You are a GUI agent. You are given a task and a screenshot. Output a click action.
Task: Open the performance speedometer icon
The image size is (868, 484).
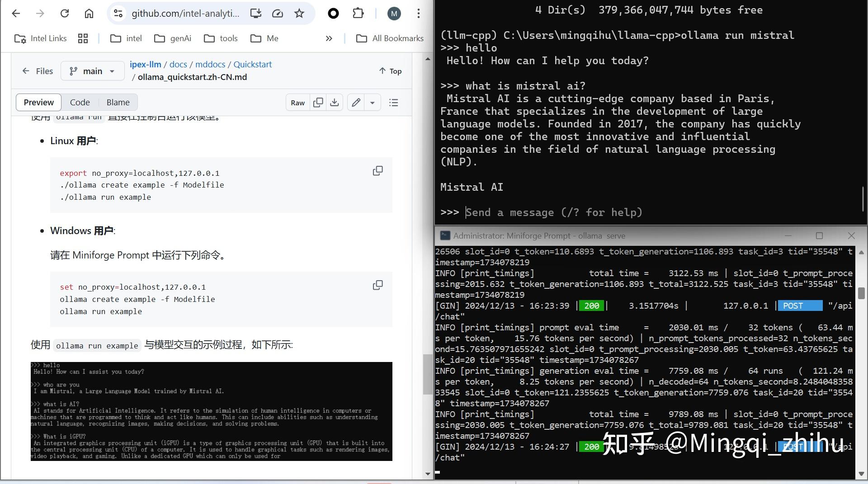coord(277,13)
